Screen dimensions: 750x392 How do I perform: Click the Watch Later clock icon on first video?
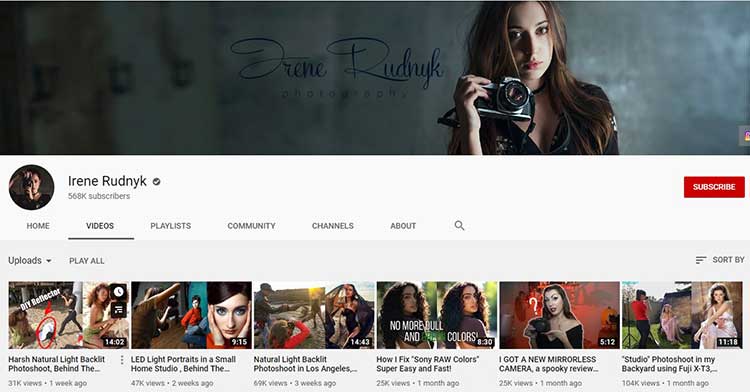pos(119,292)
